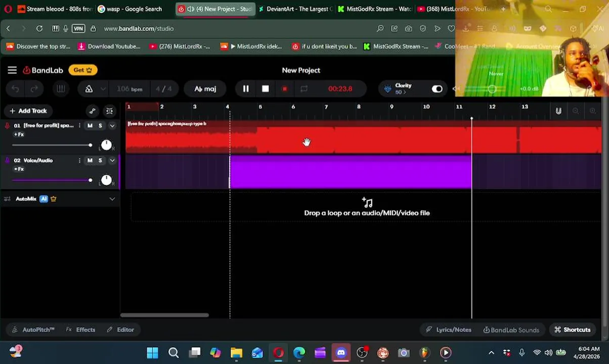The image size is (609, 364).
Task: Open the Ab maj key selector
Action: pos(205,89)
